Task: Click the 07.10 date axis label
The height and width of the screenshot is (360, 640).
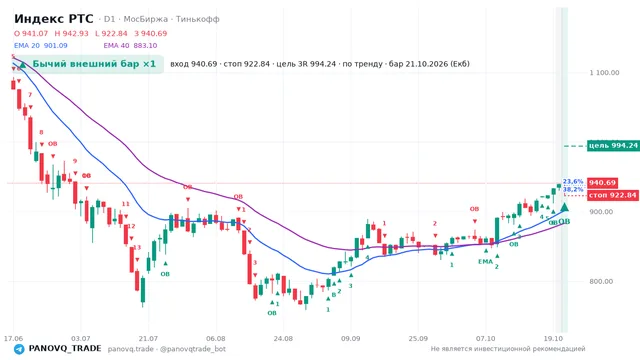Action: tap(486, 338)
